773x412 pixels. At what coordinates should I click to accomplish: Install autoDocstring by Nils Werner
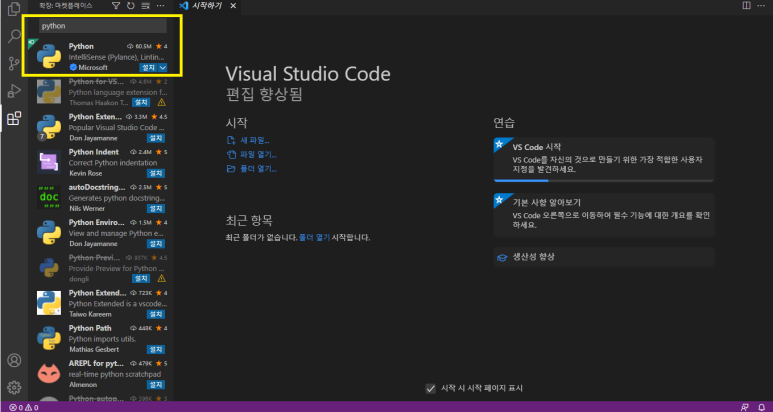pos(156,208)
